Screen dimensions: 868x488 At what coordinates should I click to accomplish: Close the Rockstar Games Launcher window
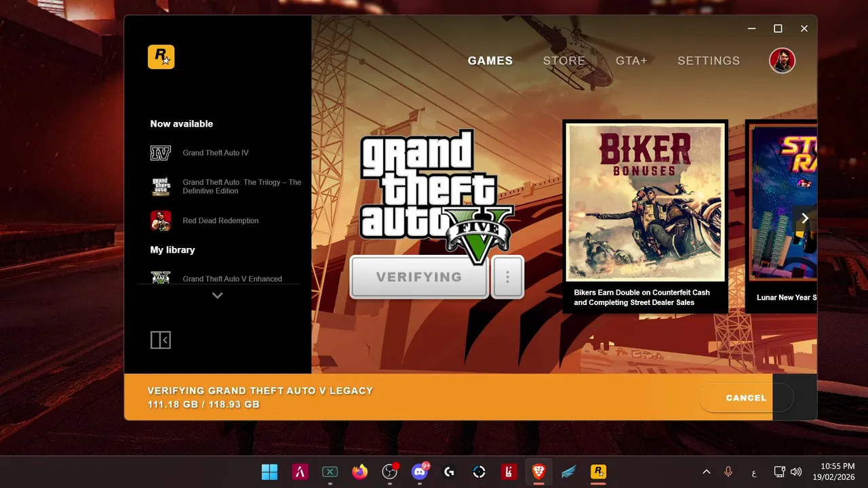804,28
